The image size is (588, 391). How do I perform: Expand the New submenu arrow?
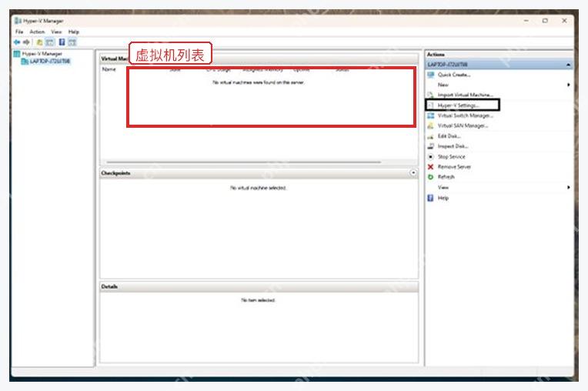569,85
